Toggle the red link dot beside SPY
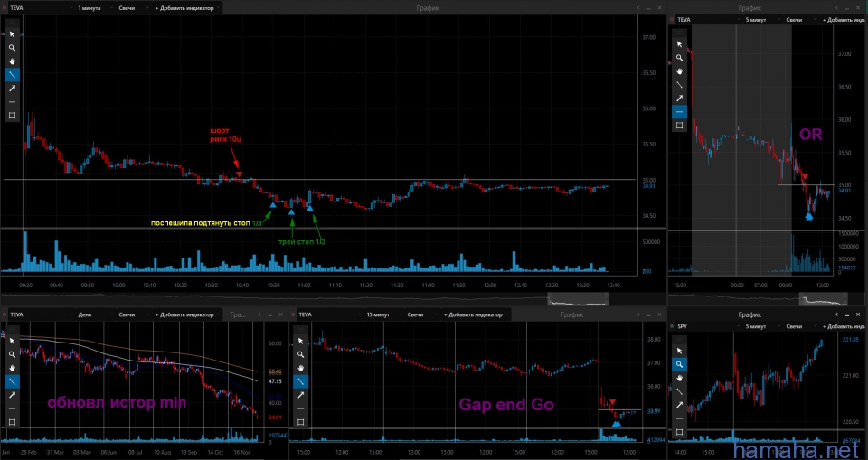The width and height of the screenshot is (868, 460). [x=672, y=326]
